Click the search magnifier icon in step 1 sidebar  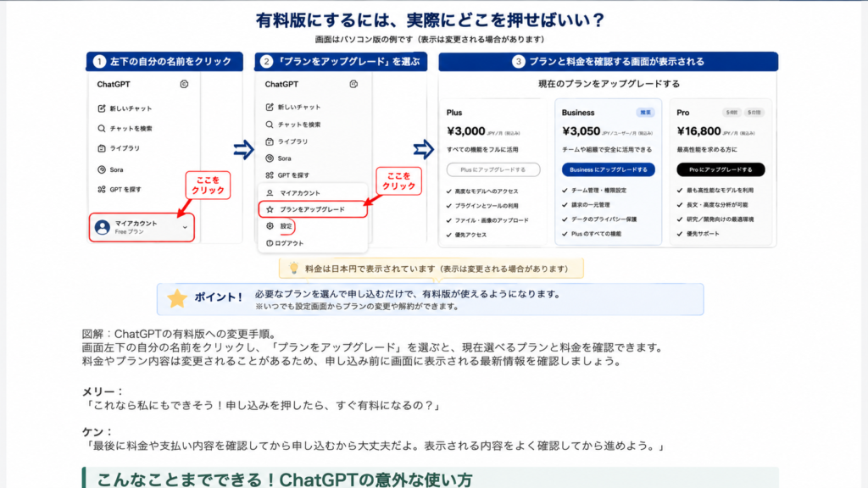coord(102,129)
